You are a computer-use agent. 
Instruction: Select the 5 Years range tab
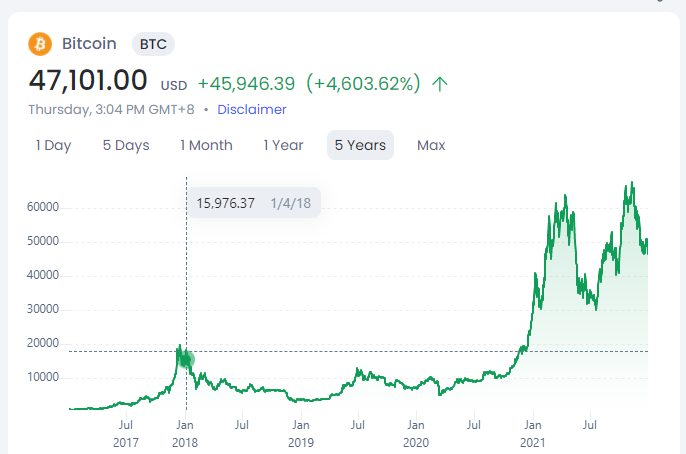click(x=360, y=145)
